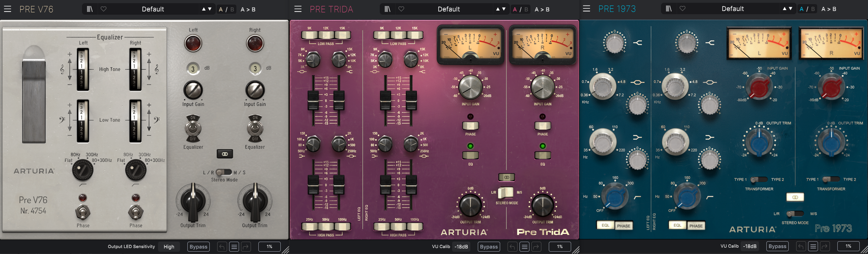
Task: Open history list icon in Pre 1973 footer
Action: click(813, 247)
